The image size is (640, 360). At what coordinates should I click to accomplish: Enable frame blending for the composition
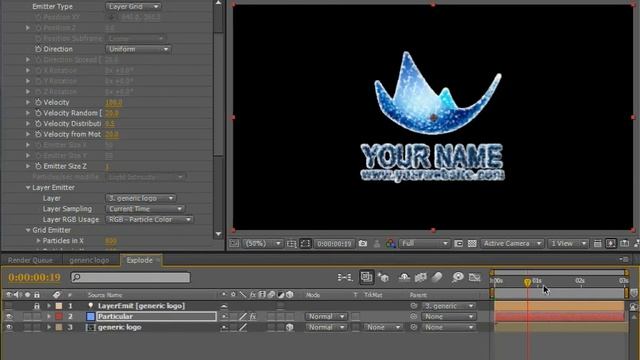(x=420, y=278)
